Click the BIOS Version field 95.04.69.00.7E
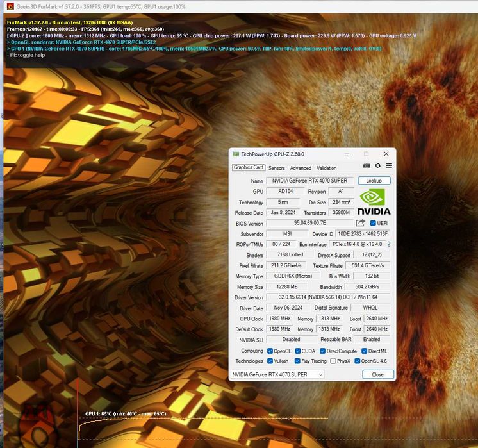 [309, 223]
